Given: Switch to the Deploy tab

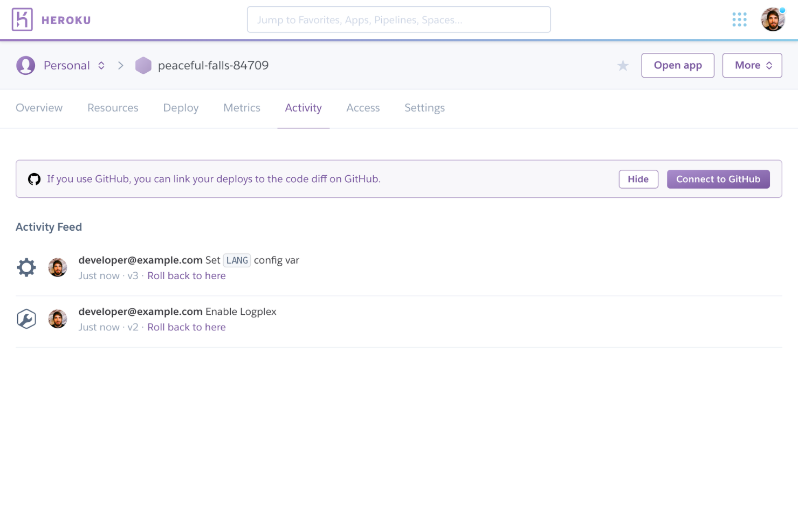Looking at the screenshot, I should point(180,108).
